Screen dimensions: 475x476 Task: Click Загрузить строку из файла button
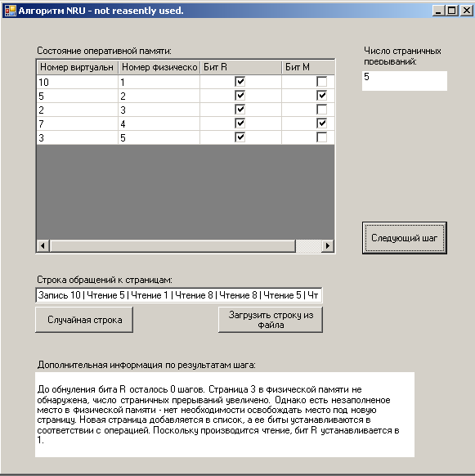(x=271, y=320)
